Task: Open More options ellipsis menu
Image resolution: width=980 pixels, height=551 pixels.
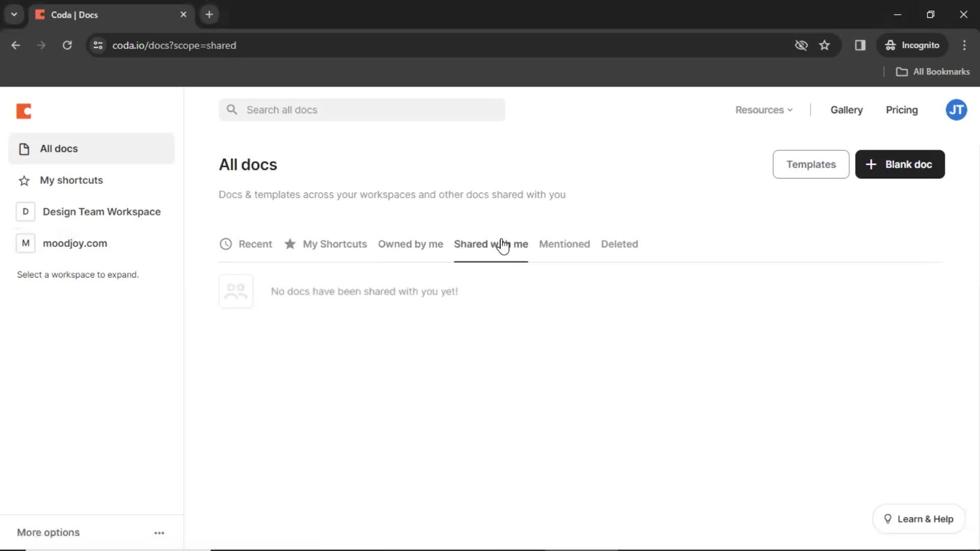Action: coord(159,532)
